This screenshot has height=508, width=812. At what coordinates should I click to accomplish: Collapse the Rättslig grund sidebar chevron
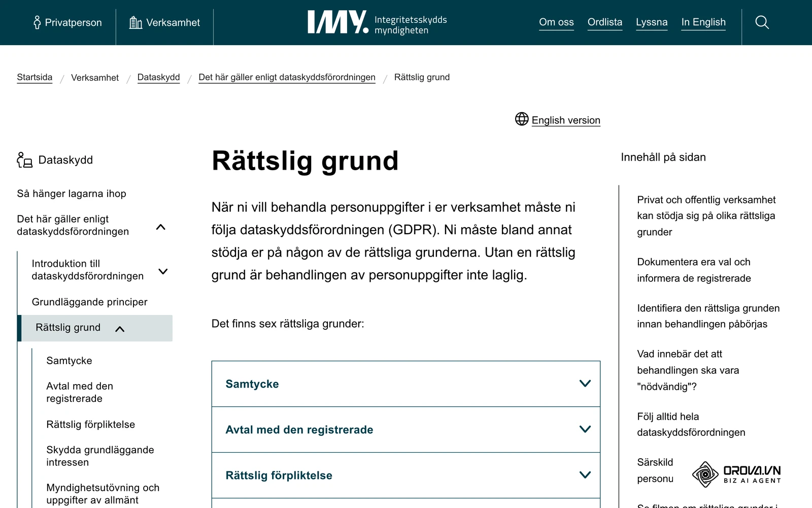120,329
